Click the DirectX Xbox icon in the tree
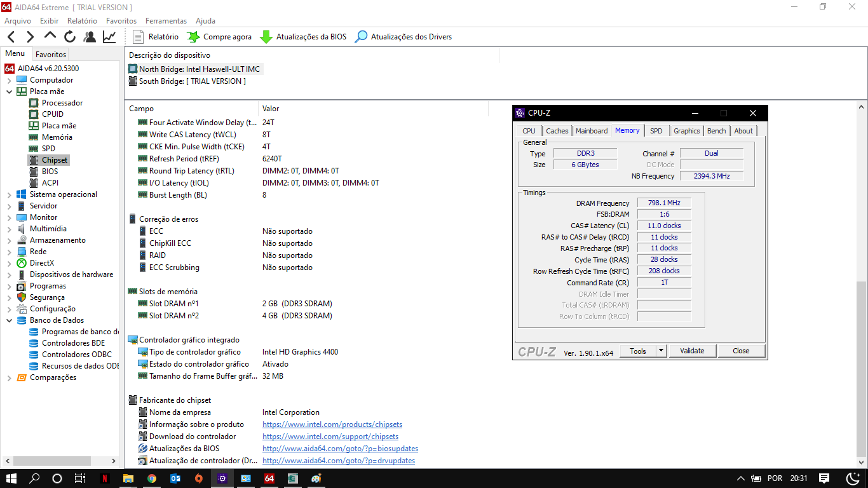The image size is (868, 488). [22, 263]
